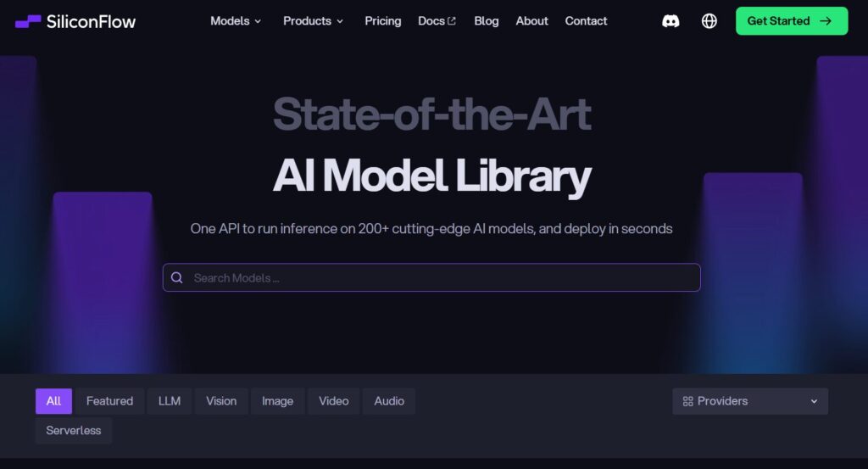This screenshot has width=868, height=469.
Task: Open the globe language selector
Action: (x=709, y=21)
